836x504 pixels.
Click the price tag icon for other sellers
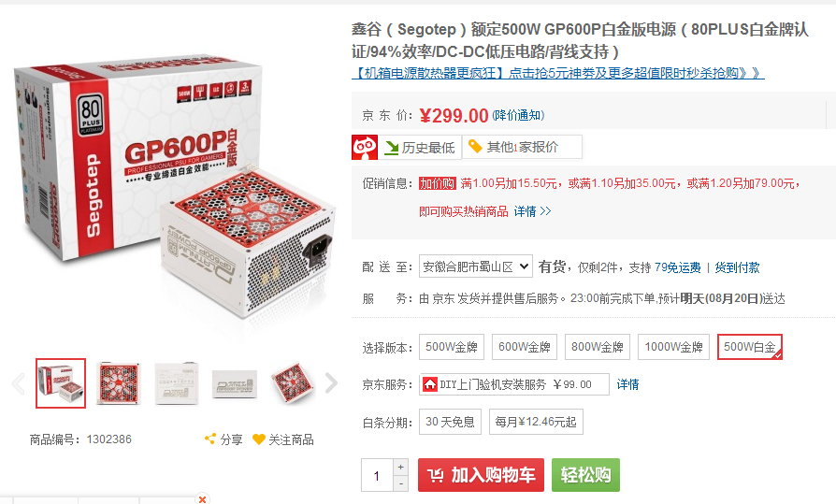pos(474,147)
